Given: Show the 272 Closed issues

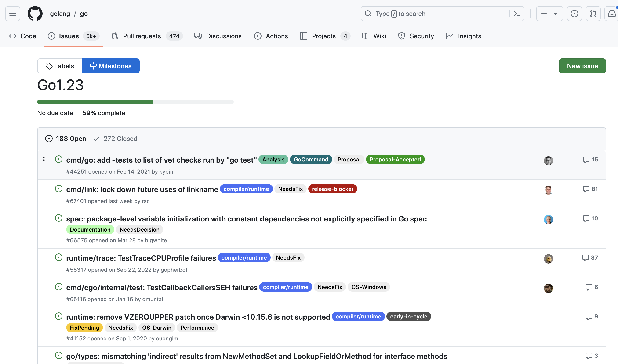Looking at the screenshot, I should tap(115, 139).
